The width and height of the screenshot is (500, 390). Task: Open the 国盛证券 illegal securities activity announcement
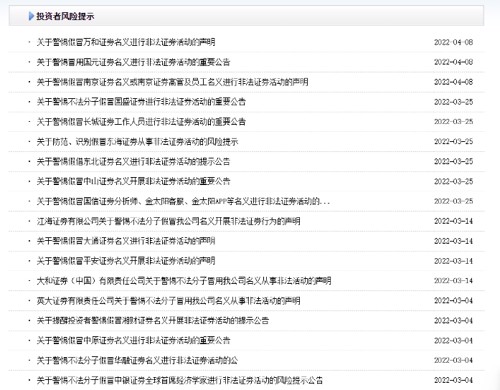(141, 102)
